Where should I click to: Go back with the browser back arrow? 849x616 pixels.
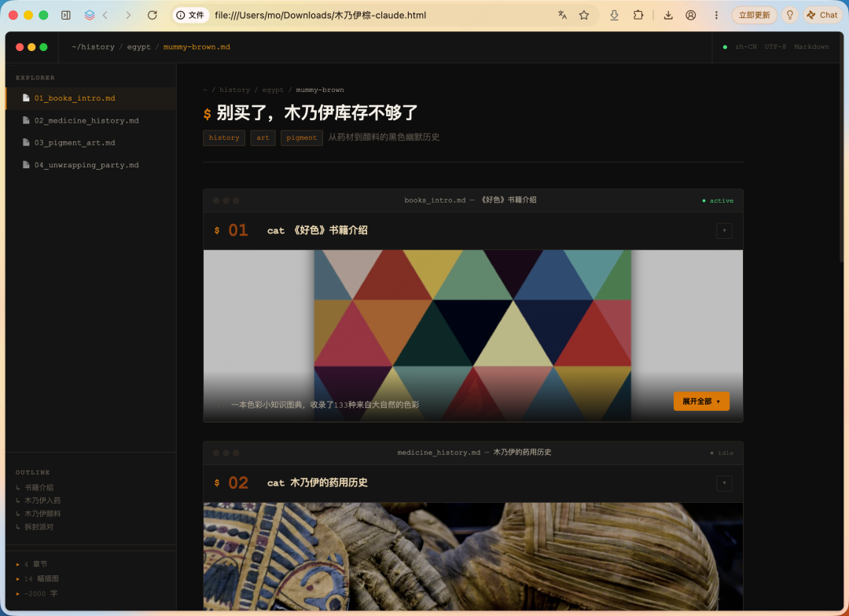coord(105,15)
